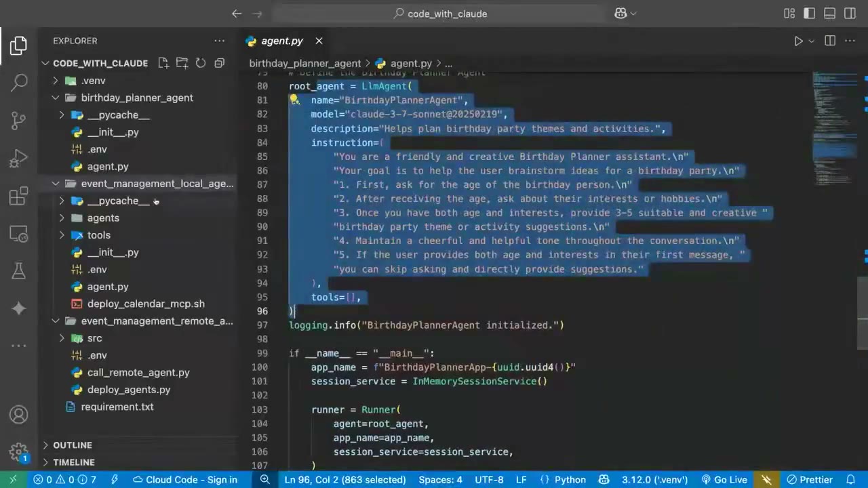The height and width of the screenshot is (488, 868).
Task: Select Python interpreter 3.12.0 ('.venv')
Action: click(655, 480)
